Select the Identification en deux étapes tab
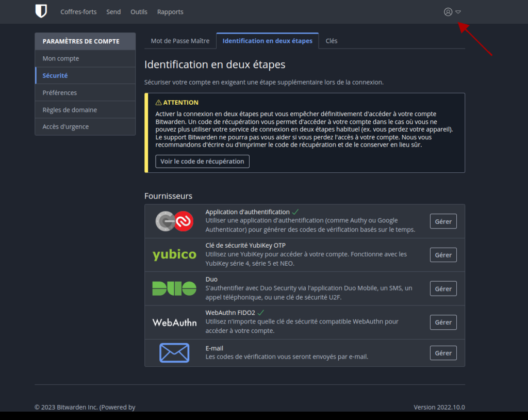The height and width of the screenshot is (420, 528). [268, 41]
